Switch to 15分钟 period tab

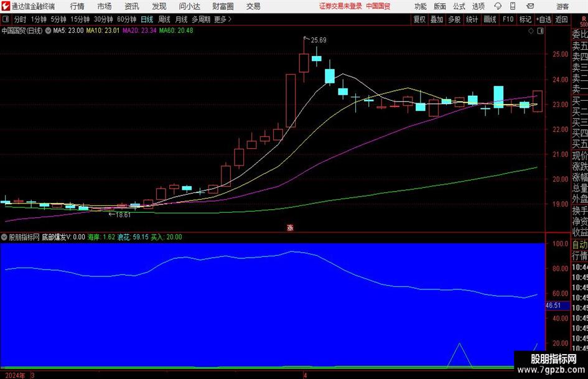[x=80, y=19]
